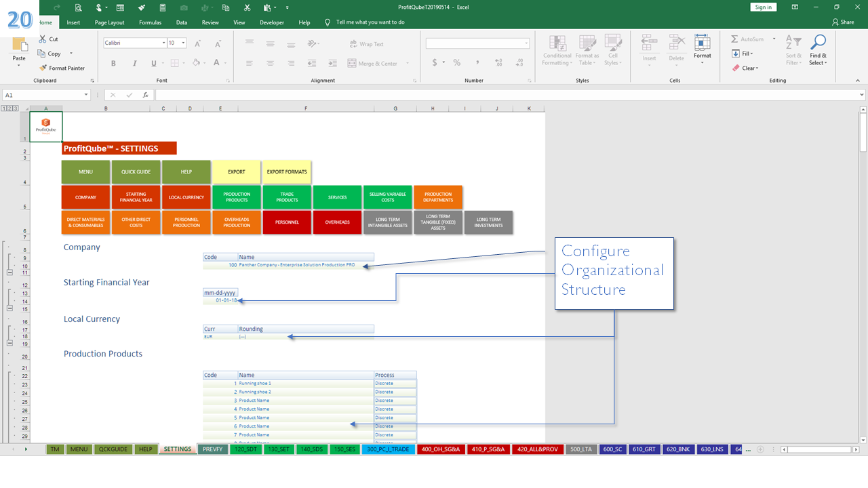Screen dimensions: 868x488
Task: Open Format as Table gallery
Action: [587, 50]
